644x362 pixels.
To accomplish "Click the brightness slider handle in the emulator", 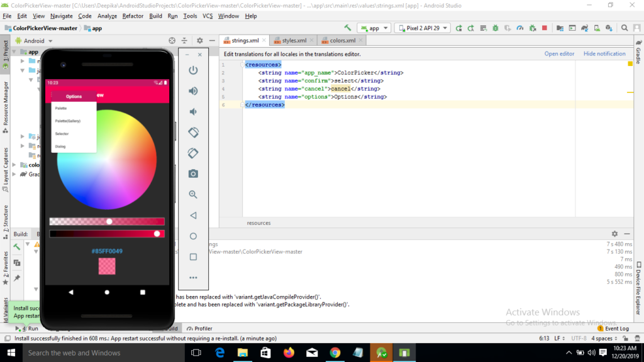I will tap(157, 234).
